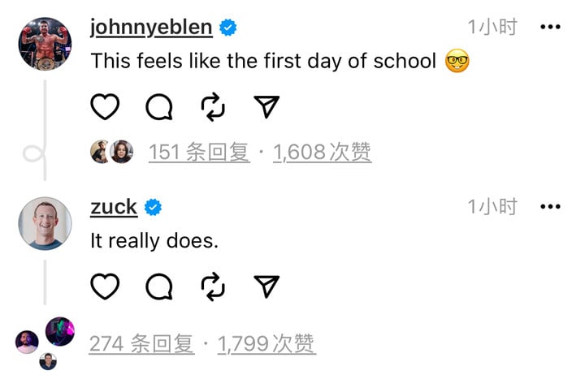Click johnnyeblen's profile picture
585x392 pixels.
(x=45, y=42)
